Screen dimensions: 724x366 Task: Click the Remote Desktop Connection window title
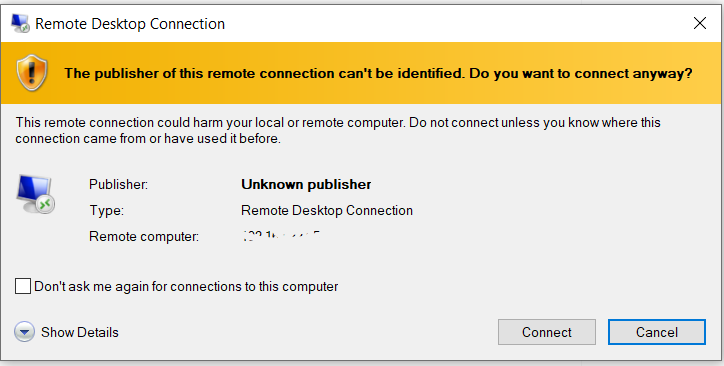(x=130, y=24)
